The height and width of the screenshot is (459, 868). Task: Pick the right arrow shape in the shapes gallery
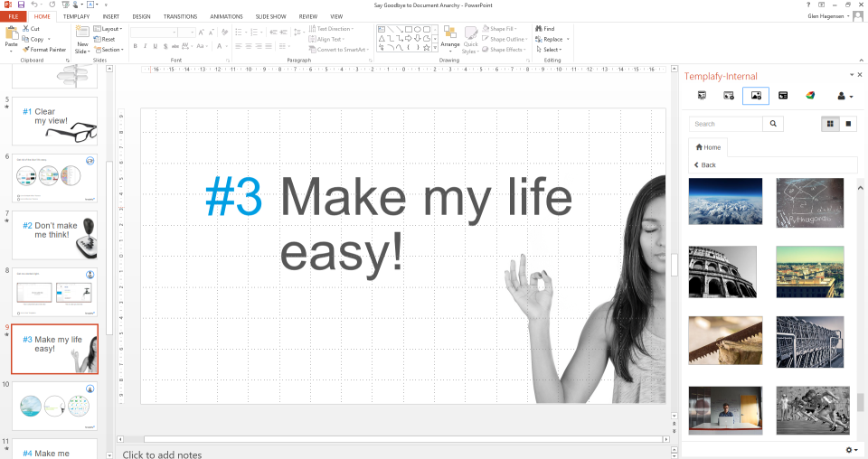pyautogui.click(x=408, y=38)
